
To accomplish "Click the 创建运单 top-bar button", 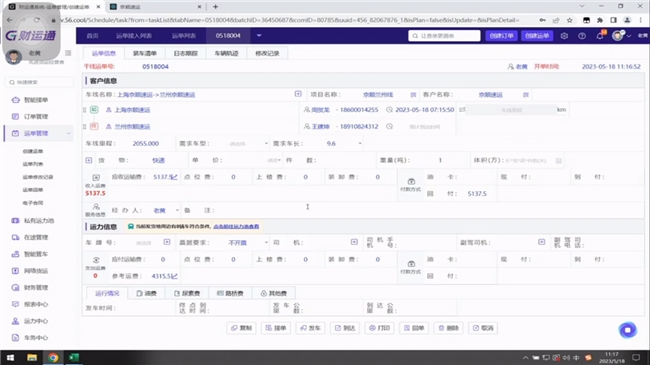I will pyautogui.click(x=537, y=36).
